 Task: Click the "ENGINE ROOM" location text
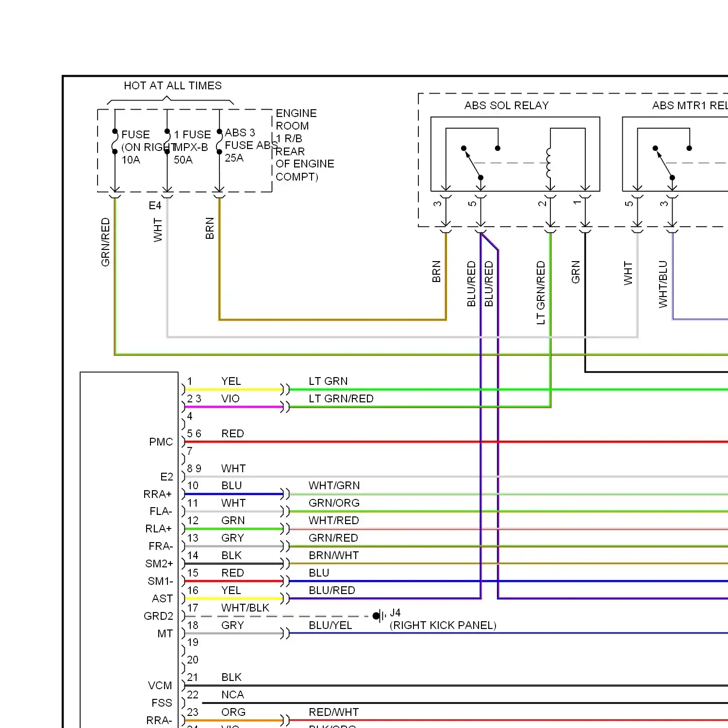click(x=296, y=120)
